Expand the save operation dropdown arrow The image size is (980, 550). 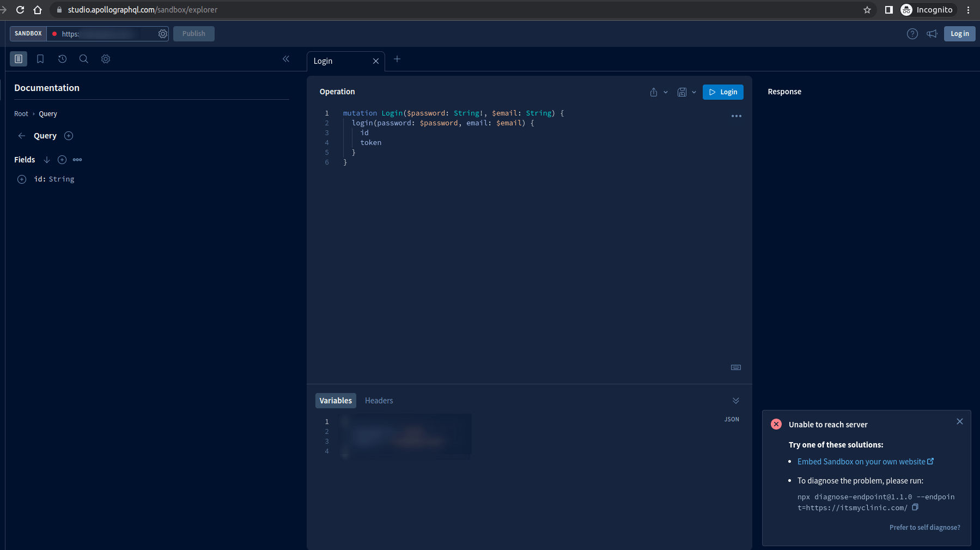pos(694,92)
